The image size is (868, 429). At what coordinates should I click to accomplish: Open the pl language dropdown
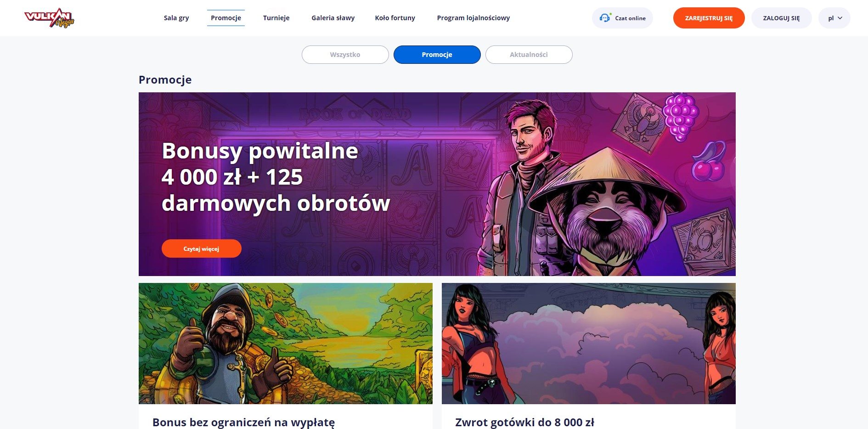[x=834, y=18]
